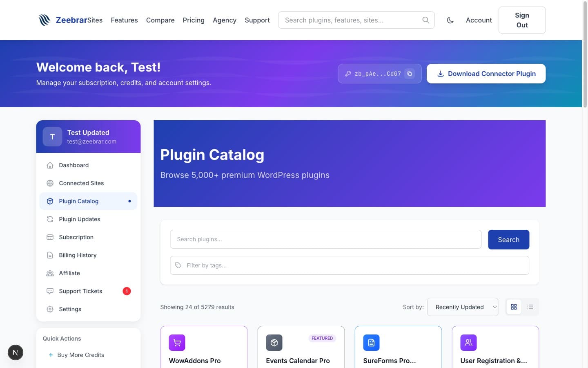Open the Recently Updated sort dropdown
The height and width of the screenshot is (368, 588).
point(463,307)
